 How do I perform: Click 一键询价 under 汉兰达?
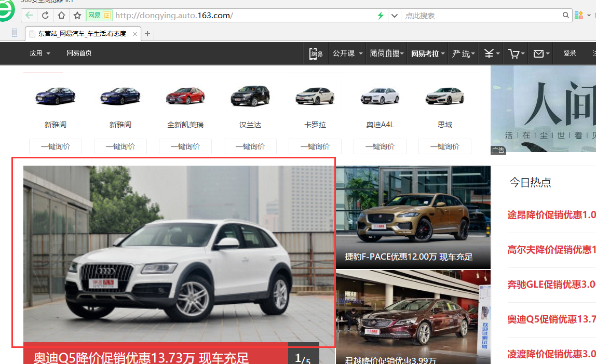click(250, 146)
